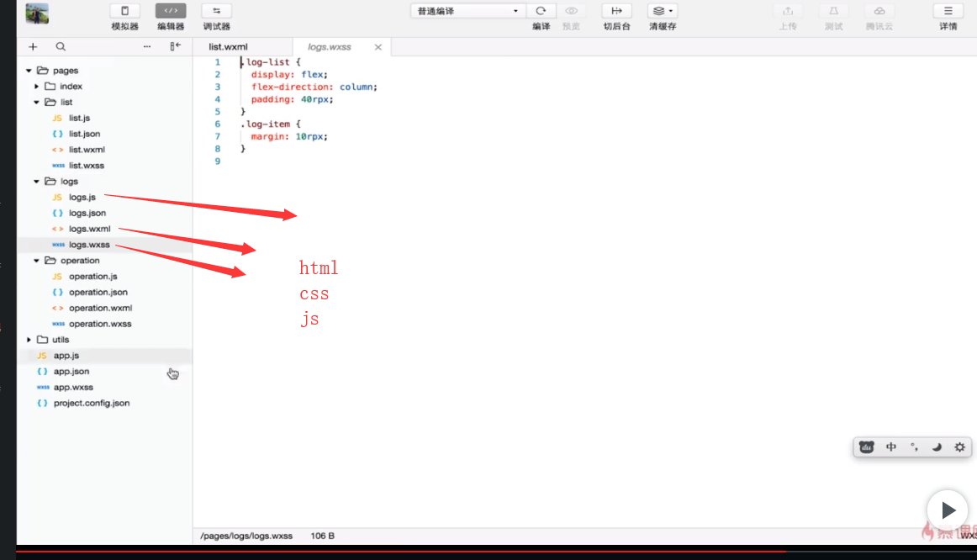Open the clear cache (清缓存) dropdown
This screenshot has height=560, width=977.
click(x=663, y=11)
